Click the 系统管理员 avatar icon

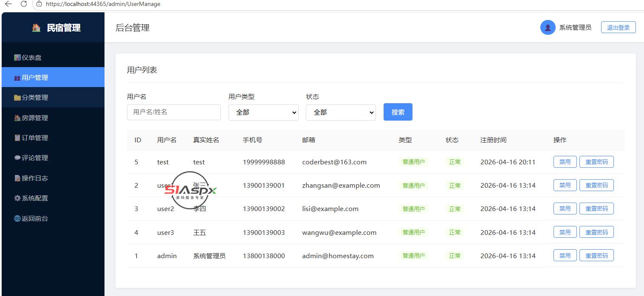[x=548, y=28]
